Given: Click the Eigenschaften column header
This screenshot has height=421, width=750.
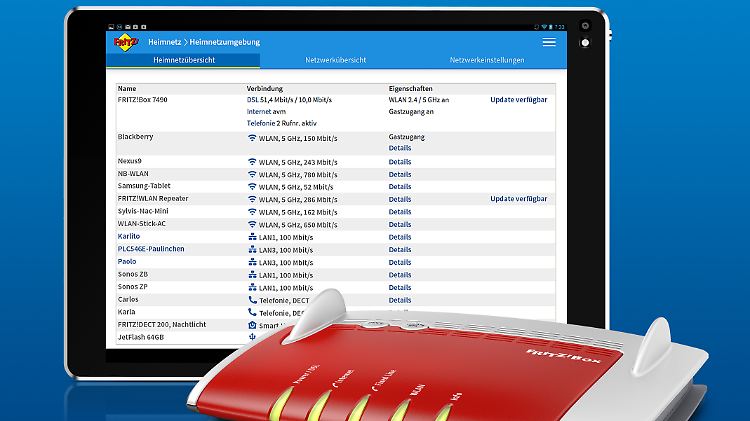Looking at the screenshot, I should coord(410,89).
